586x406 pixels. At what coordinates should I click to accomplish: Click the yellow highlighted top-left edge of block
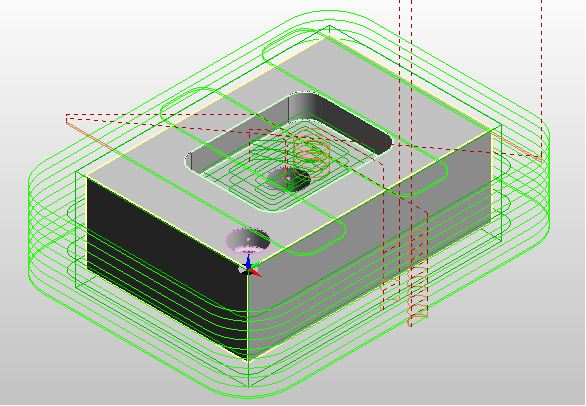coord(206,107)
